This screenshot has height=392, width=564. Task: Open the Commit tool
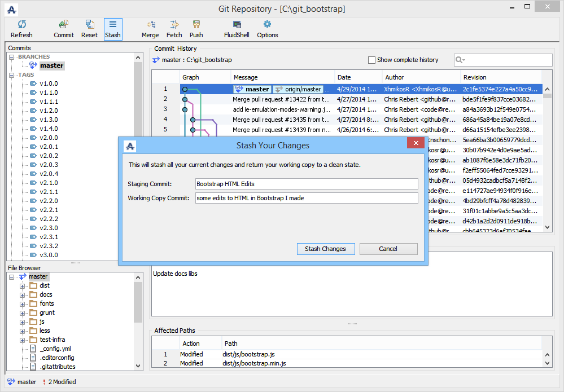point(64,29)
